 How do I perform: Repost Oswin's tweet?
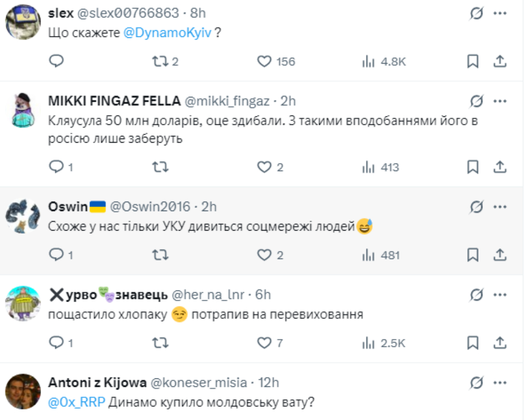click(160, 255)
